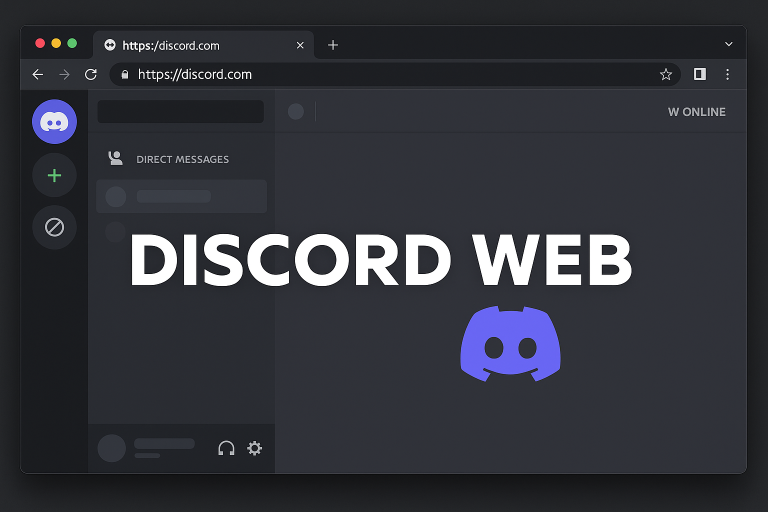Screen dimensions: 768x512
Task: Go back with browser back arrow
Action: coord(38,74)
